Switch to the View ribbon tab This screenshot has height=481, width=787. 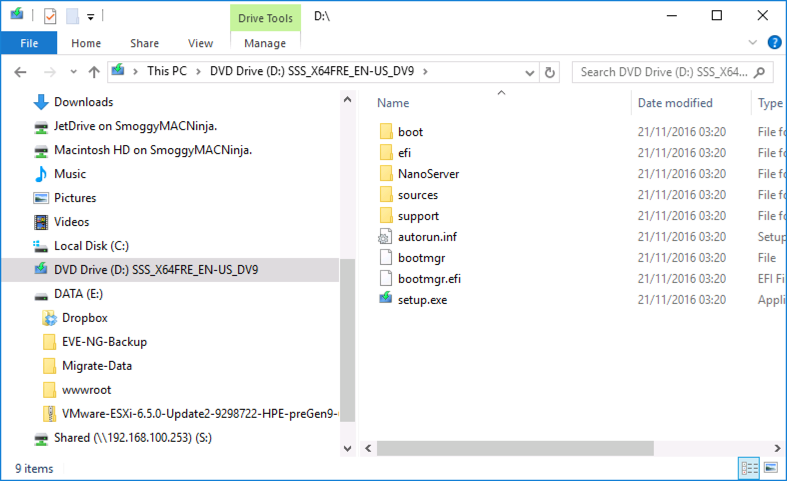click(200, 43)
